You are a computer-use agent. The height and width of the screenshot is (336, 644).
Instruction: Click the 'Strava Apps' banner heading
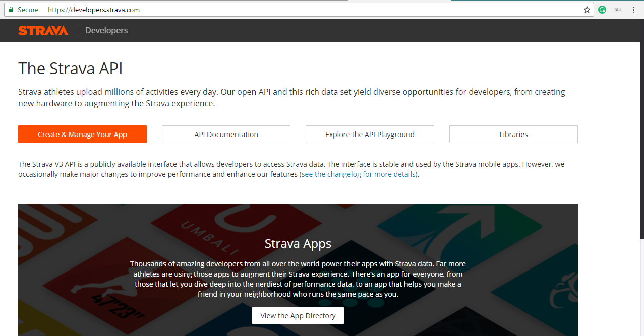click(x=298, y=244)
